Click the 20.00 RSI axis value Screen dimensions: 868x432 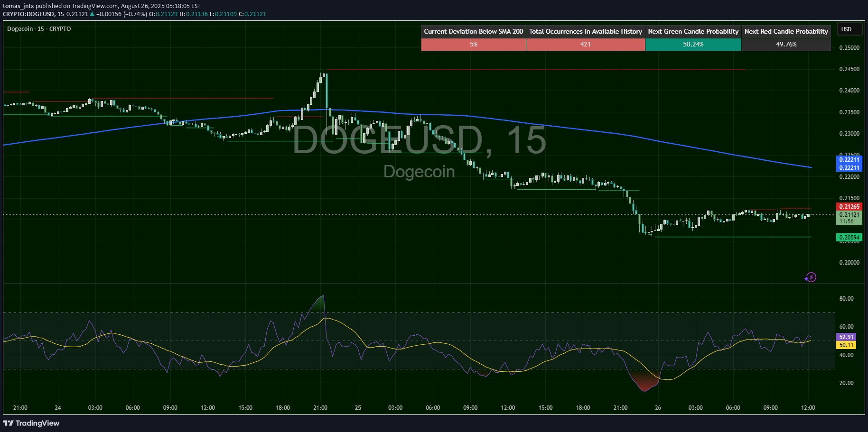point(846,383)
